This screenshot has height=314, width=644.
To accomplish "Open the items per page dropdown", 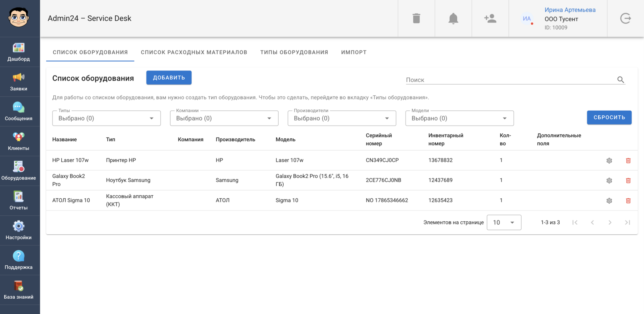I will pyautogui.click(x=504, y=222).
